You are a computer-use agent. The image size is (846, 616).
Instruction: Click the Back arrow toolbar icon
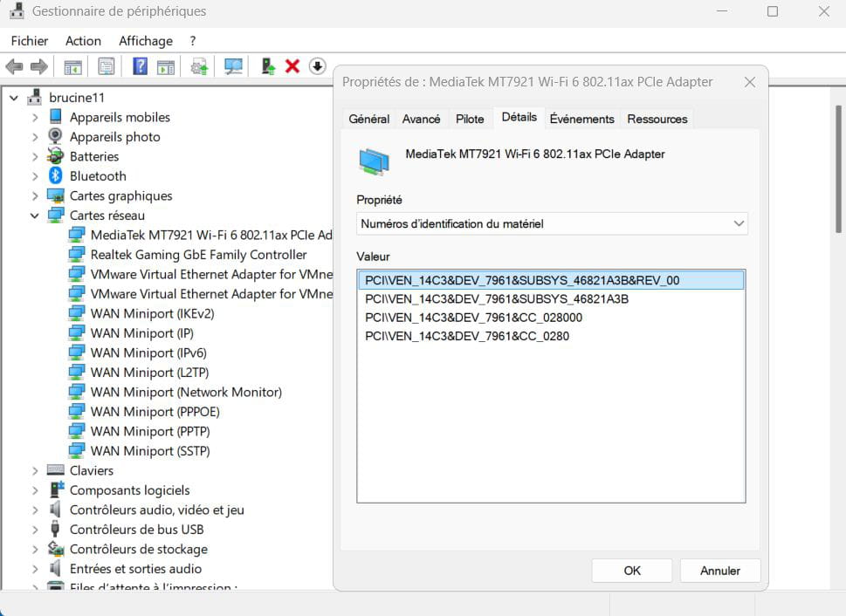tap(14, 67)
